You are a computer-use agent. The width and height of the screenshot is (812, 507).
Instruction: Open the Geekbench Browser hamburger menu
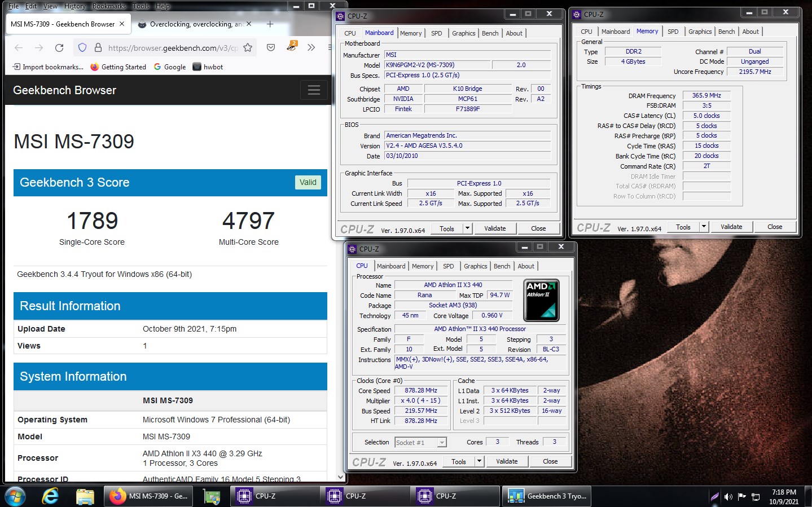(314, 90)
